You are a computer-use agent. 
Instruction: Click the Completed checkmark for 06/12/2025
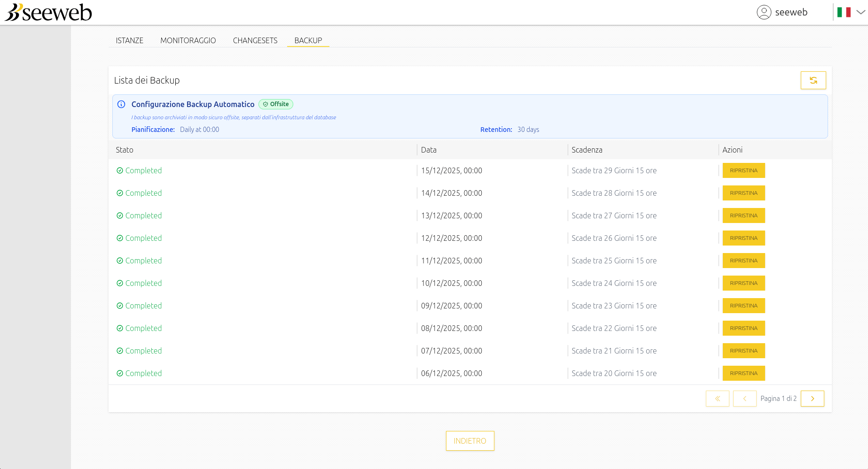pyautogui.click(x=120, y=373)
